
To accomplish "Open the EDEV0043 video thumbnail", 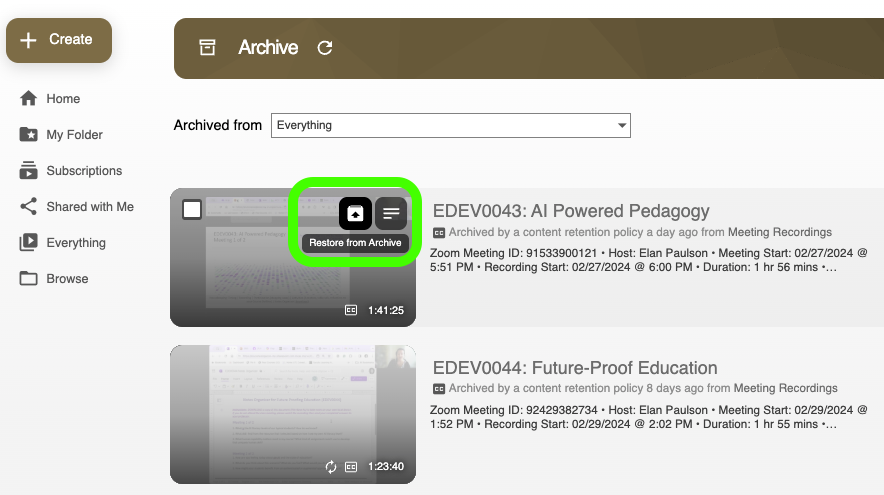I will [x=293, y=258].
